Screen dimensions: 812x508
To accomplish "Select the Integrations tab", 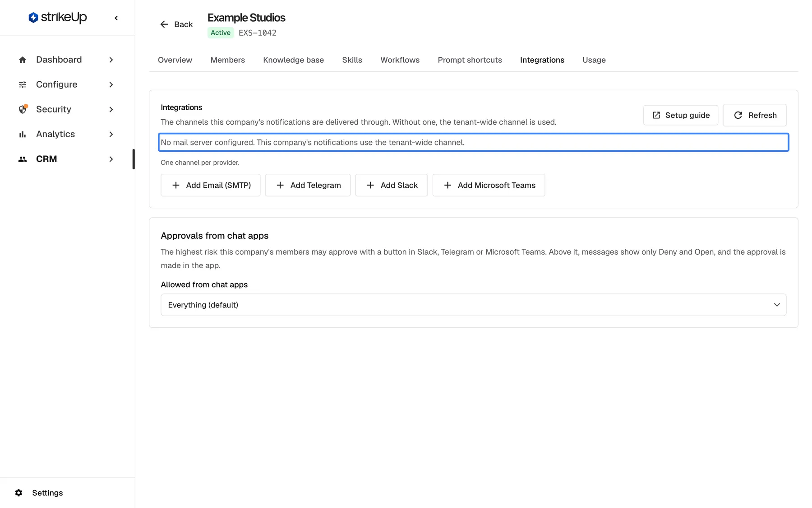I will coord(542,60).
